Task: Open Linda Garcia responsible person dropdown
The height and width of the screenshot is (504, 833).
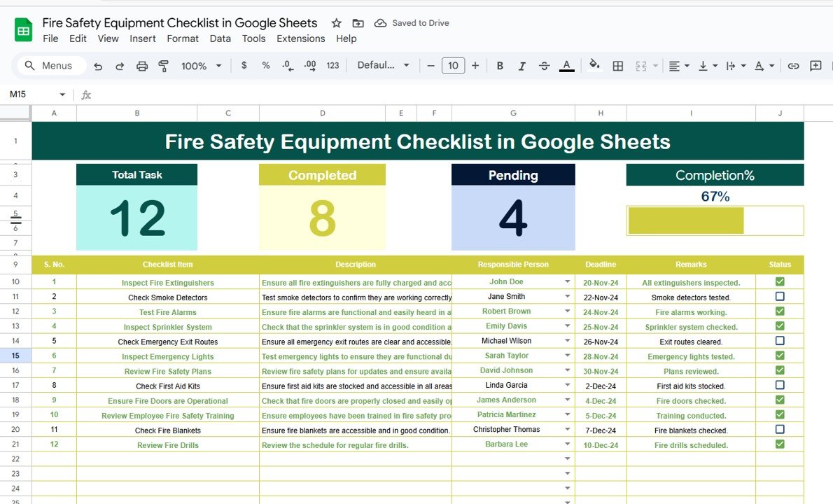Action: pos(568,385)
